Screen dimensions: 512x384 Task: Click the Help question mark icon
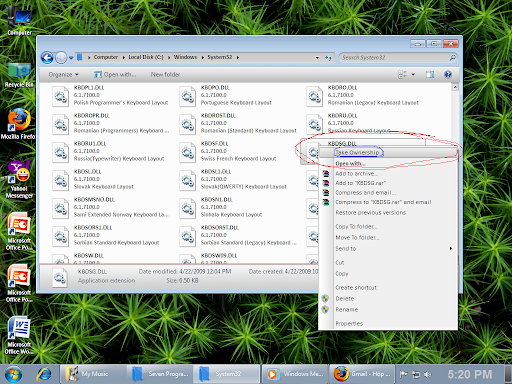point(448,74)
